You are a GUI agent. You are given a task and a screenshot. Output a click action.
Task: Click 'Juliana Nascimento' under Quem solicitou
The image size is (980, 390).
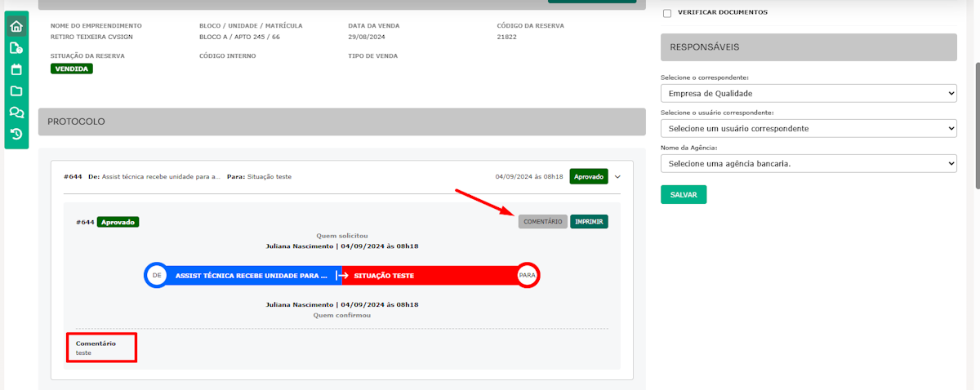[300, 246]
